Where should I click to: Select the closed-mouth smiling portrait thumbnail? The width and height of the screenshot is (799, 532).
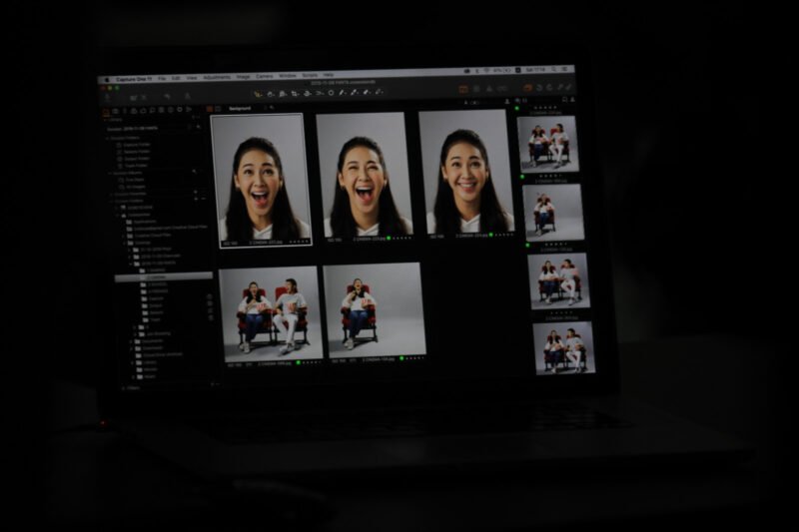click(x=466, y=174)
